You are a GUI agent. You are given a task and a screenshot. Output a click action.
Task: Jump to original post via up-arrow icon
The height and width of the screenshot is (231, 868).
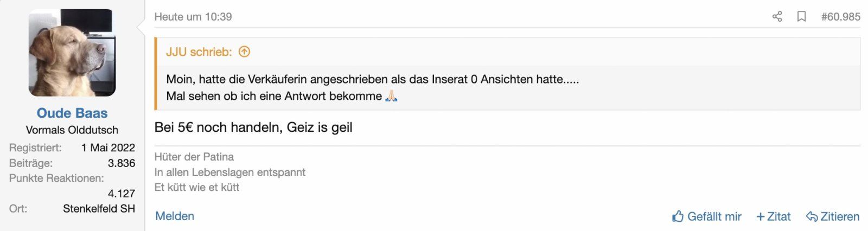(x=245, y=52)
